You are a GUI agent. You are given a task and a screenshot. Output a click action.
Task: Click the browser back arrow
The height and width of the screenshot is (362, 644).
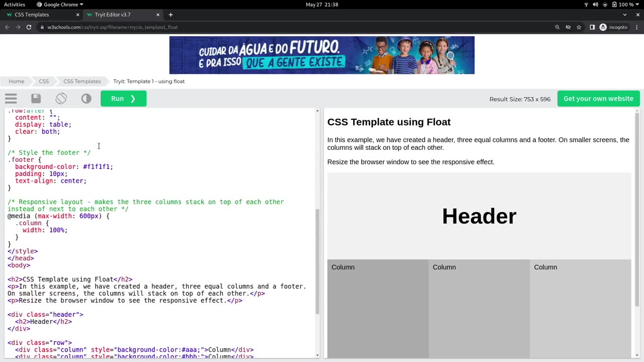click(x=7, y=27)
